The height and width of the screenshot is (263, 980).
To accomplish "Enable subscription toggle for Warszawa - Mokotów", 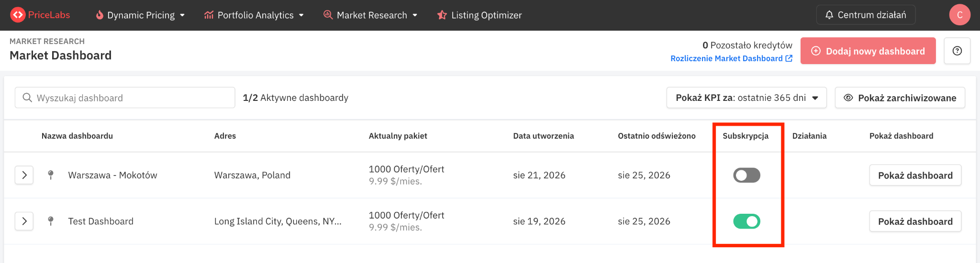I will 746,175.
